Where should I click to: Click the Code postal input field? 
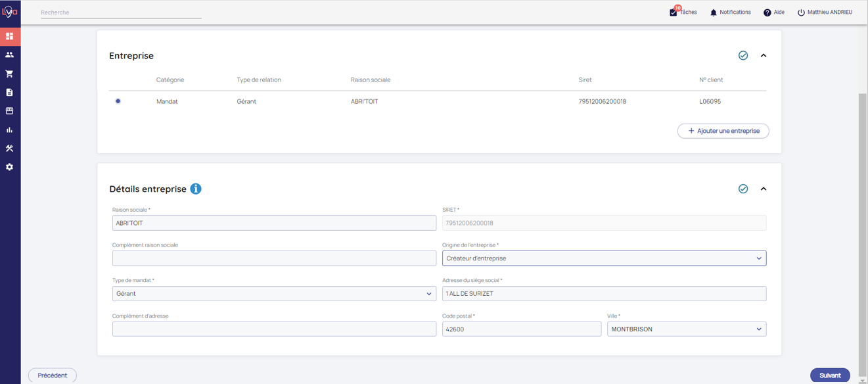coord(521,329)
